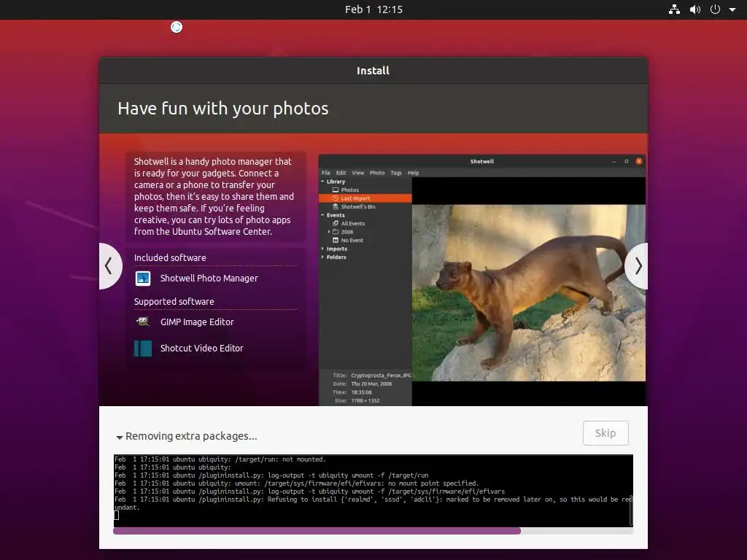Viewport: 747px width, 560px height.
Task: Open the clock showing Feb 1 12:15
Action: pos(373,9)
